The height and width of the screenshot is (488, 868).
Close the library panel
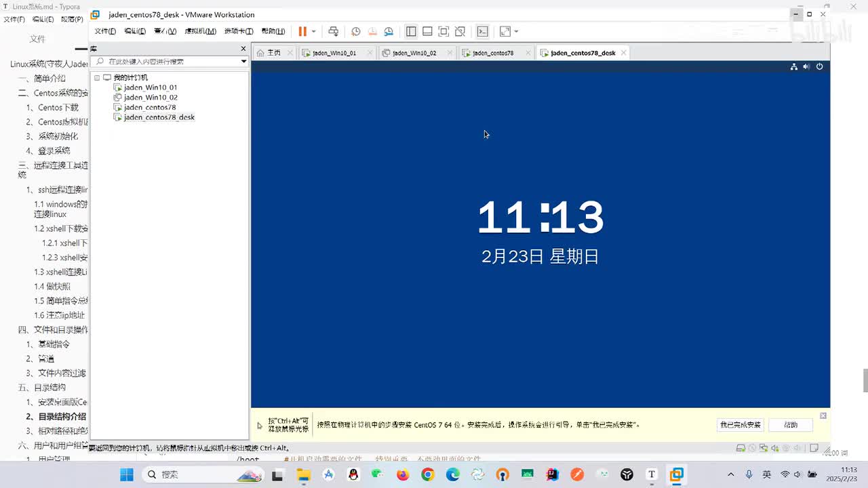[243, 49]
